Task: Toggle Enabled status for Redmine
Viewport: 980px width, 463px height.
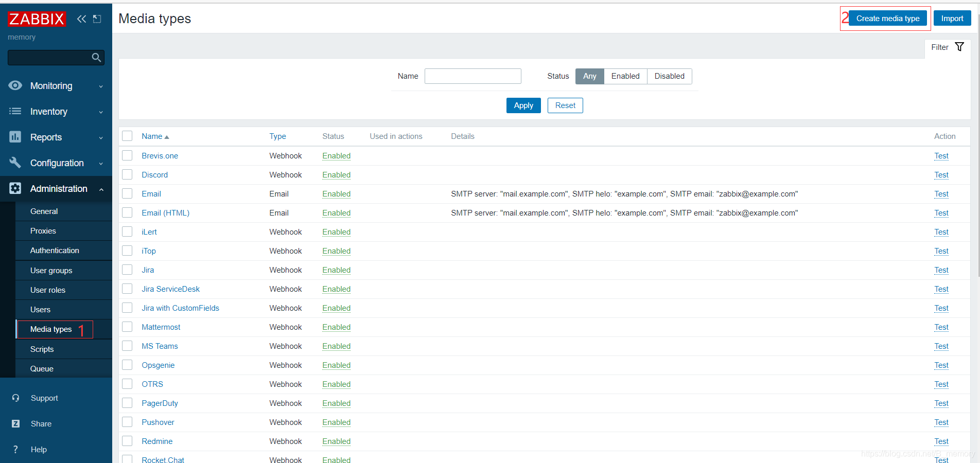Action: point(337,441)
